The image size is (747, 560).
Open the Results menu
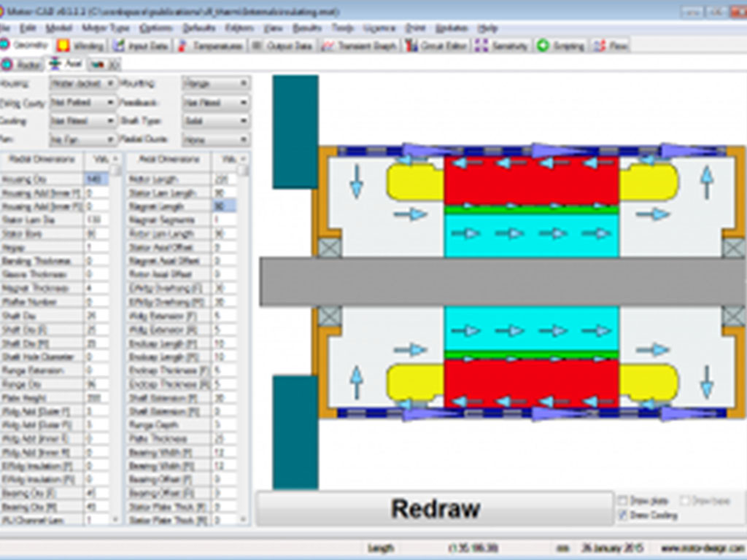pyautogui.click(x=307, y=28)
